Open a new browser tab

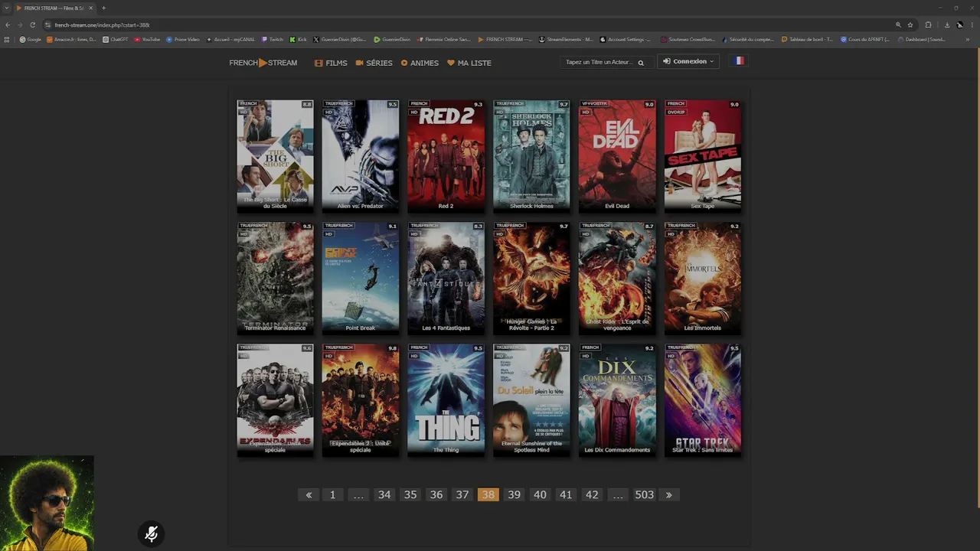[103, 8]
